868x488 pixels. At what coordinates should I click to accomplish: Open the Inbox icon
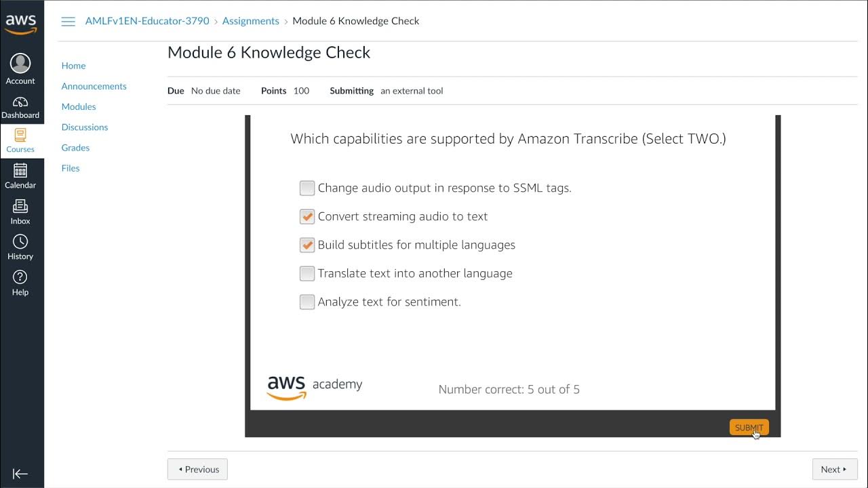tap(20, 207)
